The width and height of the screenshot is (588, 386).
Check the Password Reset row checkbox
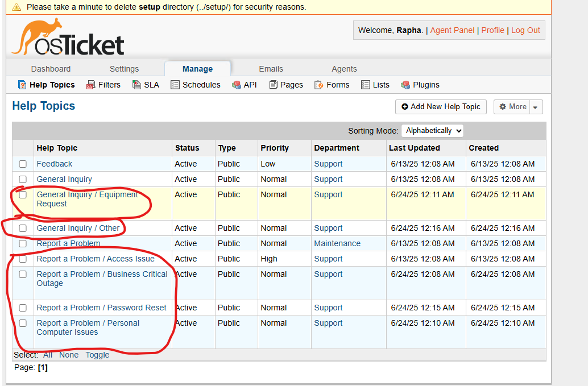pyautogui.click(x=23, y=308)
